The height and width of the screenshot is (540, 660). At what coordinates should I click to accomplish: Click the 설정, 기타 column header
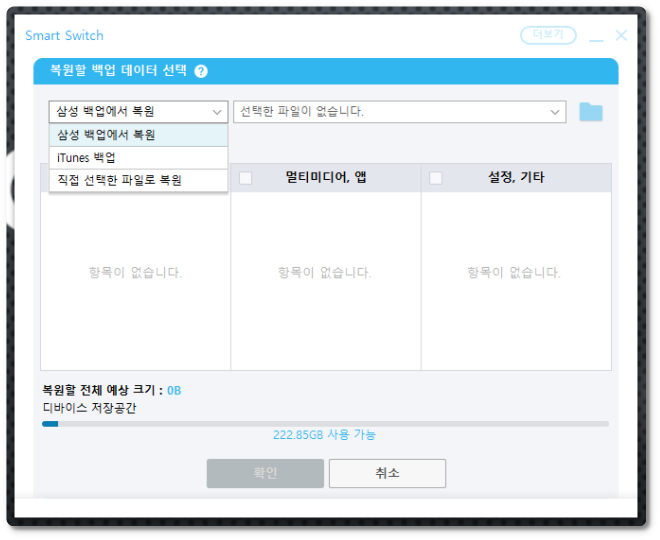click(516, 177)
